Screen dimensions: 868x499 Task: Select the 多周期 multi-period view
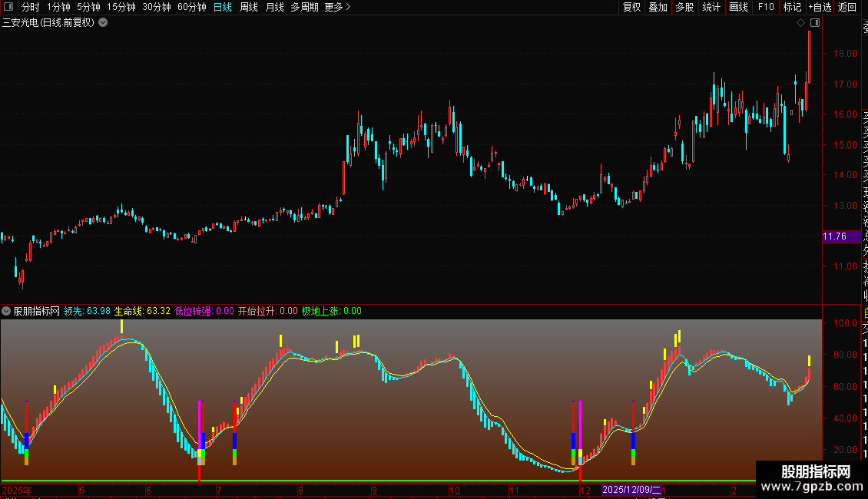point(304,7)
